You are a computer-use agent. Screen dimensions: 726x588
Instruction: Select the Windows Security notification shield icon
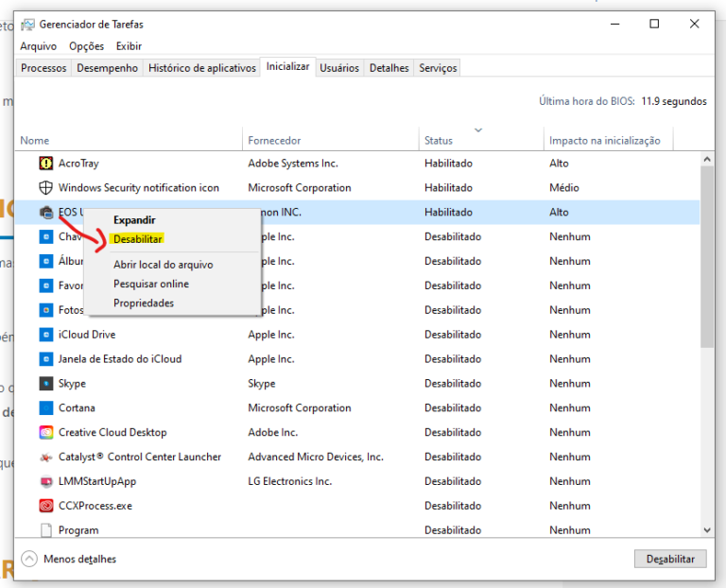click(46, 188)
